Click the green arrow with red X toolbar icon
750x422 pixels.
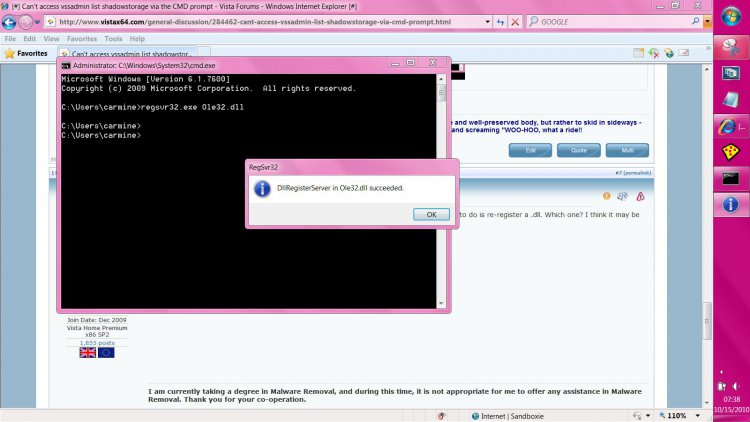point(654,53)
